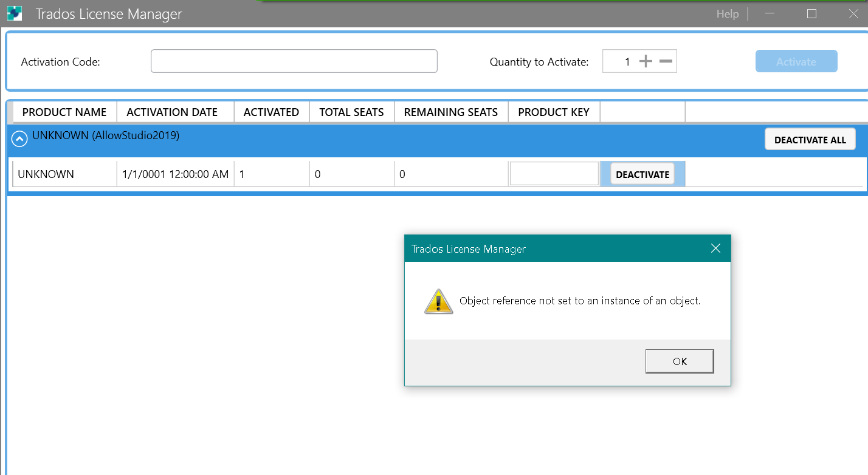Image resolution: width=868 pixels, height=475 pixels.
Task: Focus the Activation Code input field
Action: [294, 61]
